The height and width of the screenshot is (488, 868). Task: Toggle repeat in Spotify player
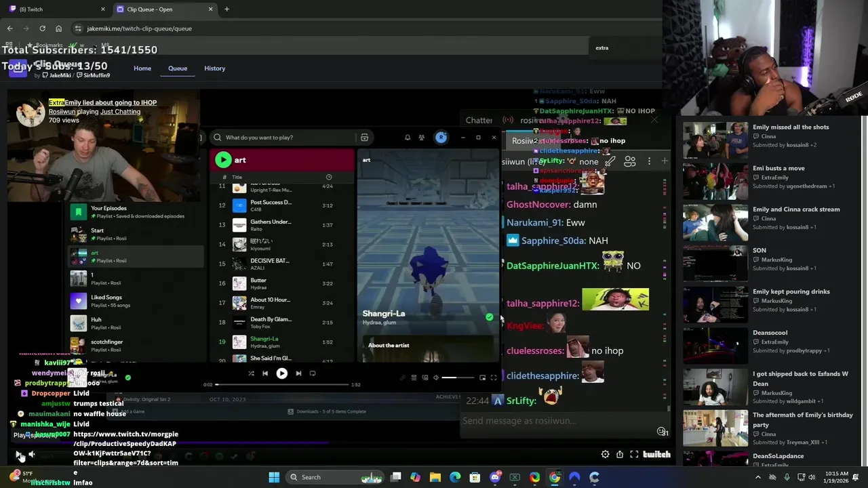pyautogui.click(x=313, y=373)
